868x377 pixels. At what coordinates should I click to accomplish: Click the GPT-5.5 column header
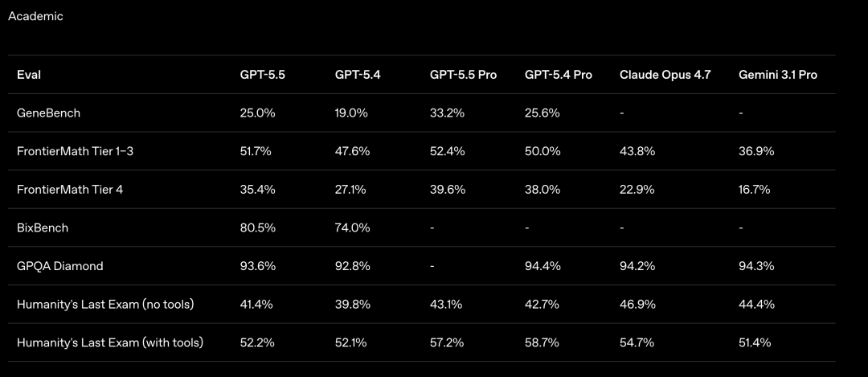pos(262,75)
